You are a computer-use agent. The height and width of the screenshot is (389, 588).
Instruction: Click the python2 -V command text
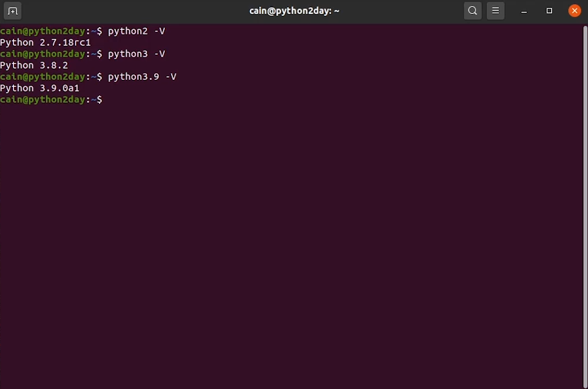[135, 31]
